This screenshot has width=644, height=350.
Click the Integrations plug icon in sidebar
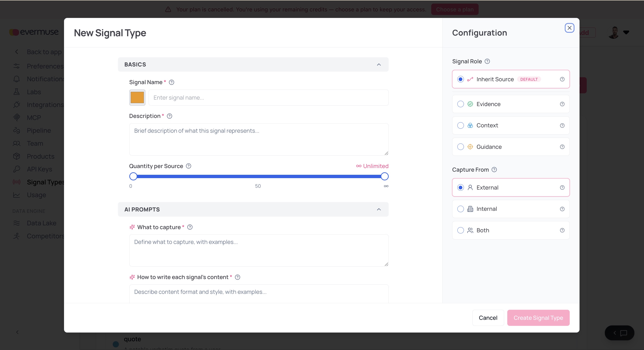[x=17, y=105]
